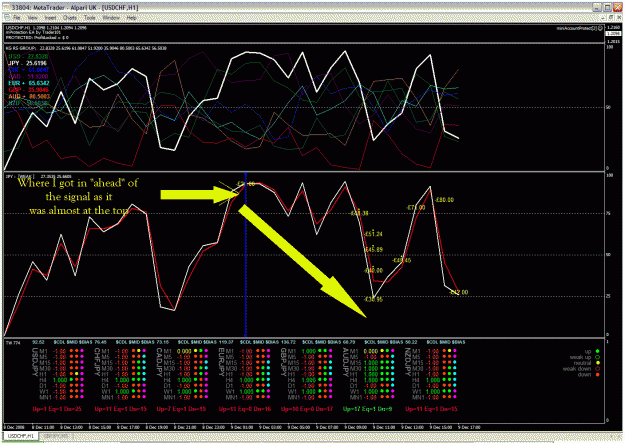Click the CAD strength legend label

(28, 77)
